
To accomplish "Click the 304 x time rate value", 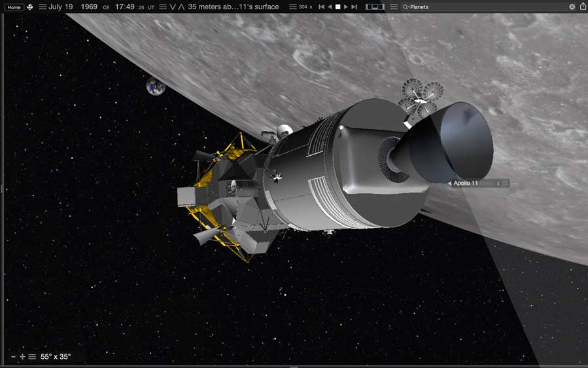I will coord(305,7).
